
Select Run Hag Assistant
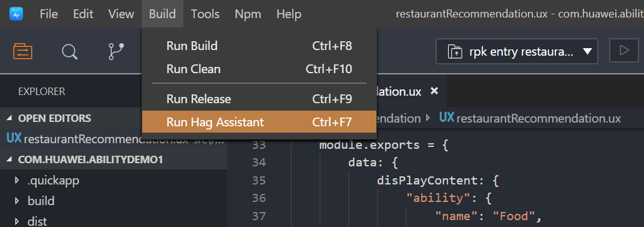259,122
